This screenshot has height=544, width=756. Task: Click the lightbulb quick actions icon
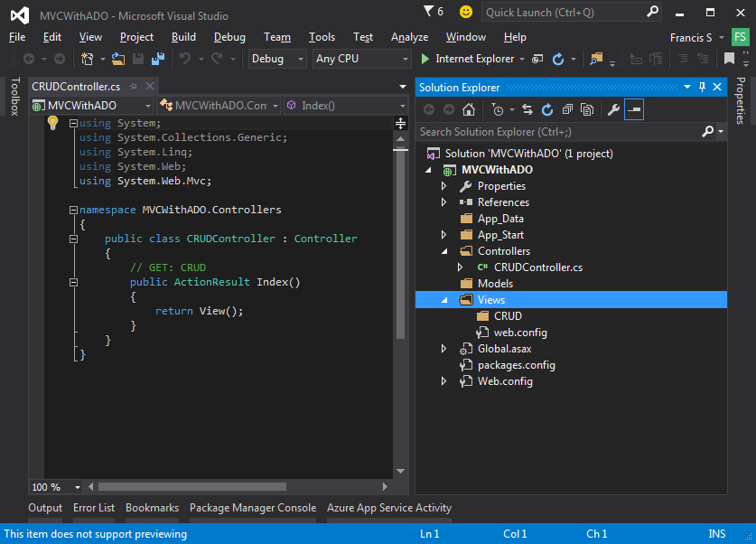click(52, 123)
